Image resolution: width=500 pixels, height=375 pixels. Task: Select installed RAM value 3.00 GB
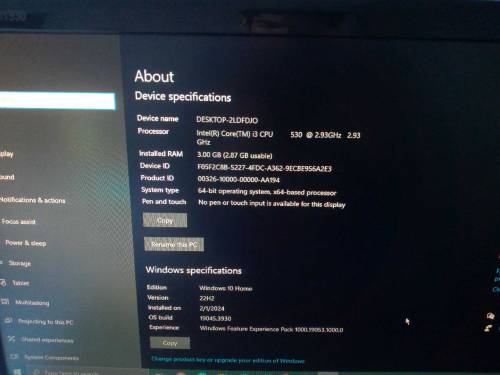point(235,155)
